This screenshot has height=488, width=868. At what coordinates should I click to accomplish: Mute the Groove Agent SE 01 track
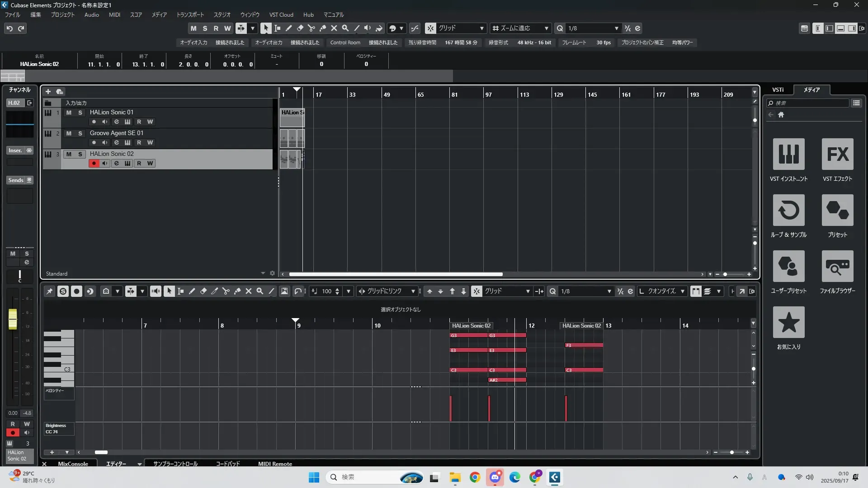pyautogui.click(x=69, y=133)
